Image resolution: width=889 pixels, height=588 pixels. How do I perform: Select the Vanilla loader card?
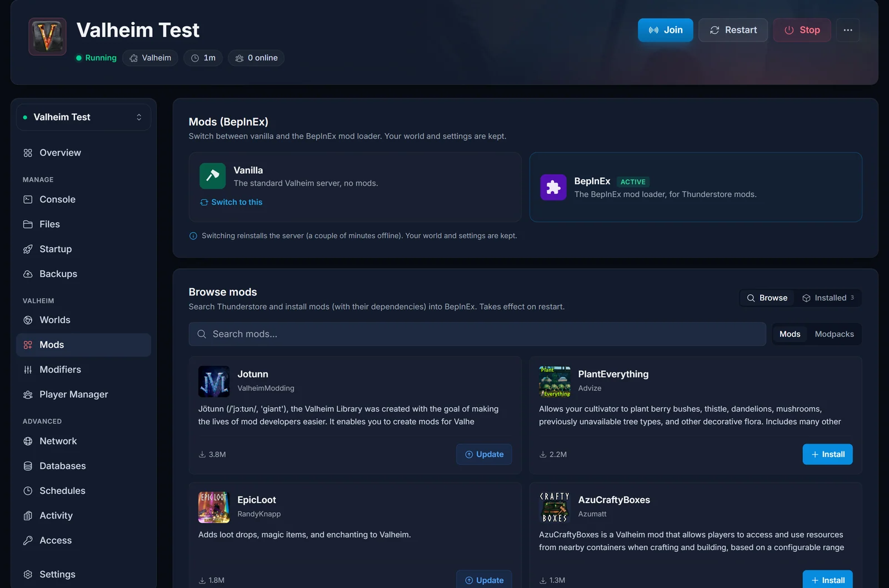coord(355,187)
